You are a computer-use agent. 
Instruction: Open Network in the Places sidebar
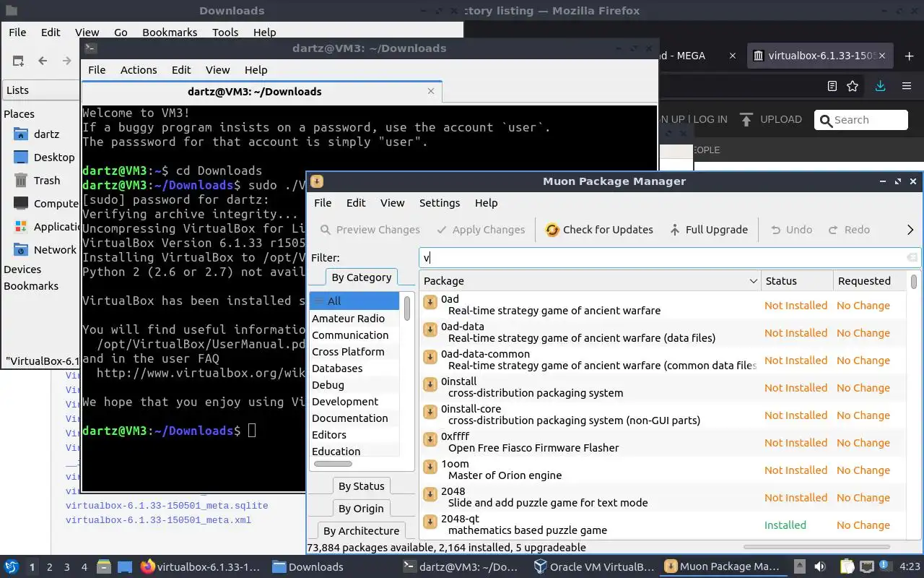coord(55,250)
